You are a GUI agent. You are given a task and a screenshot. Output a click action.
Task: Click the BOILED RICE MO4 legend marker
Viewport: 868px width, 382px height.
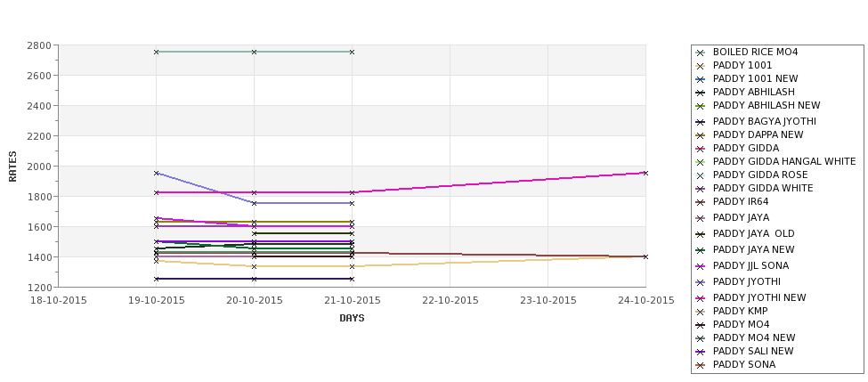coord(701,53)
